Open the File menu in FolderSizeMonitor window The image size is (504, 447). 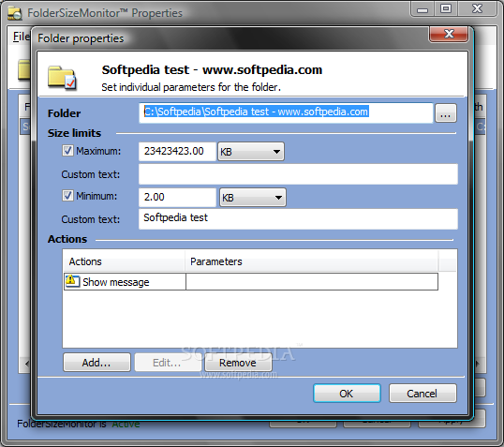click(22, 37)
